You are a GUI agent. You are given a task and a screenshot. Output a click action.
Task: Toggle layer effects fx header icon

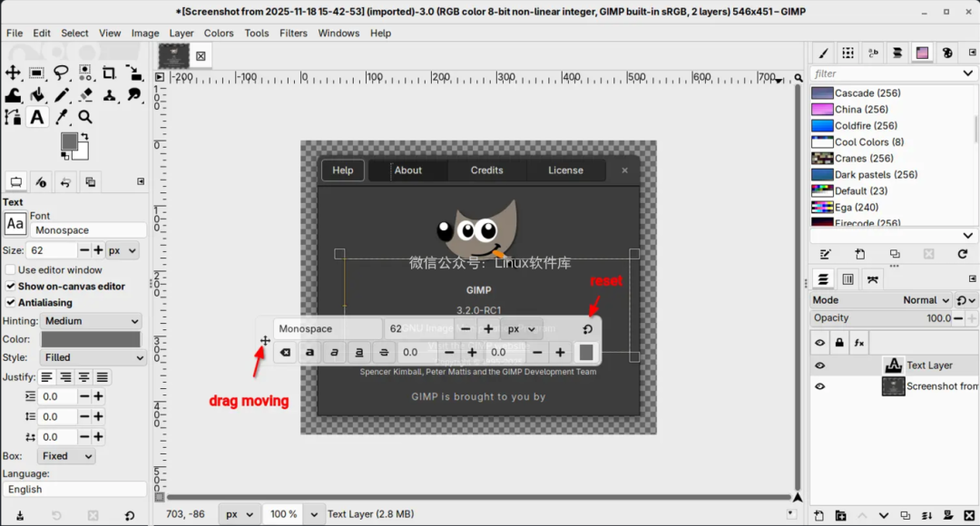click(x=858, y=342)
